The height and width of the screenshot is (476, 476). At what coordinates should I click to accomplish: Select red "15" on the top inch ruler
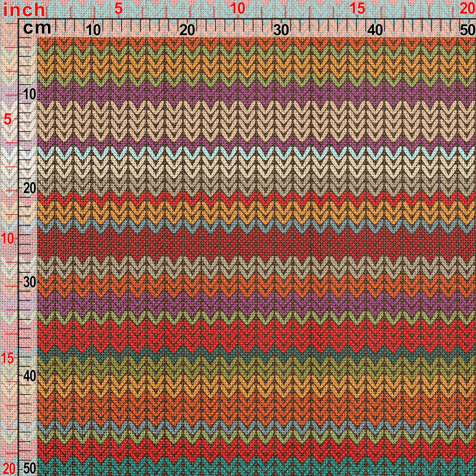(357, 9)
